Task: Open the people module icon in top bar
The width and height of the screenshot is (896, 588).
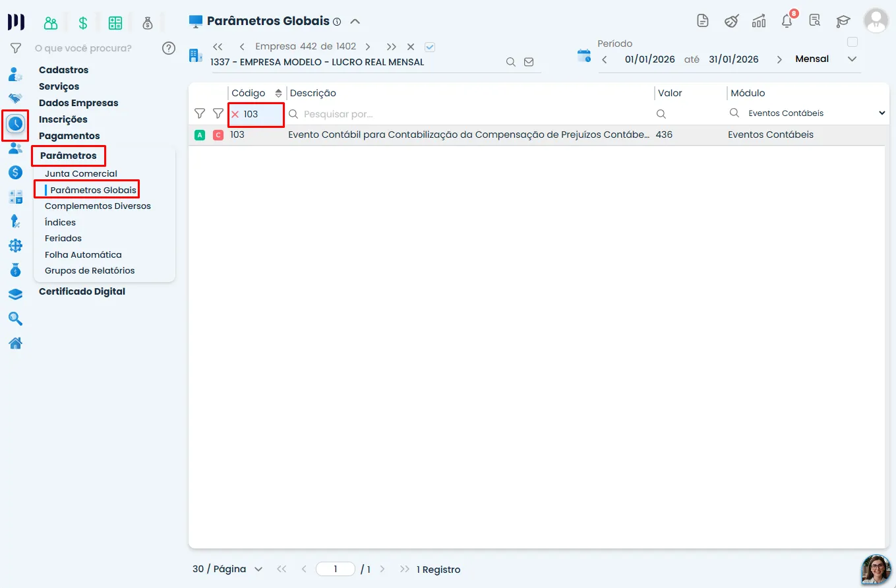Action: 51,23
